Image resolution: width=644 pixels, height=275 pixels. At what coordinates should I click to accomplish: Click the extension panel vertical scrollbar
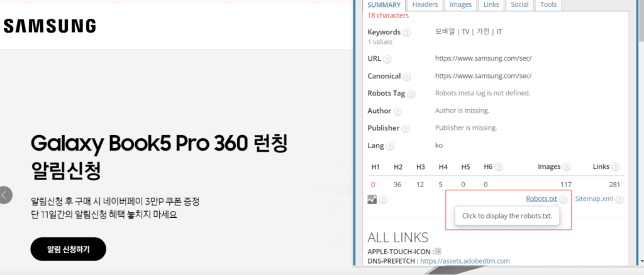[x=641, y=21]
